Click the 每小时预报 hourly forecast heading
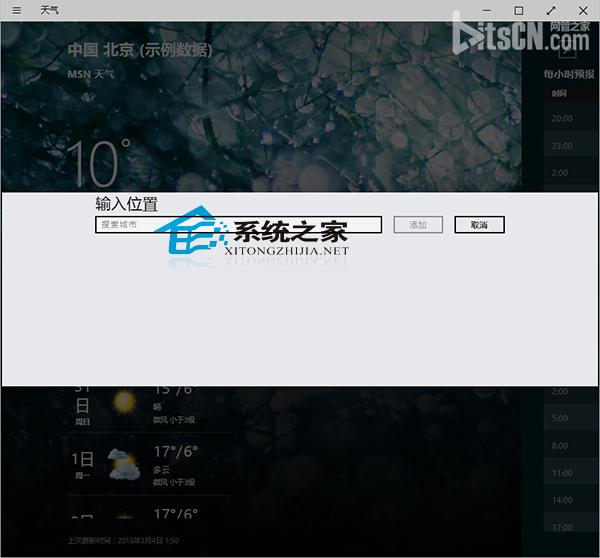This screenshot has height=558, width=600. point(569,74)
